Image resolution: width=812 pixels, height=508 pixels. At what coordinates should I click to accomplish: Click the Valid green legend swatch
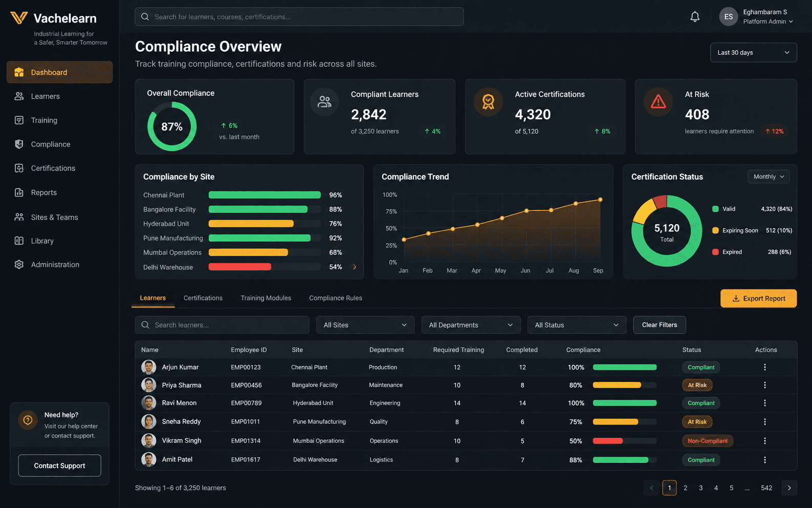pyautogui.click(x=715, y=209)
